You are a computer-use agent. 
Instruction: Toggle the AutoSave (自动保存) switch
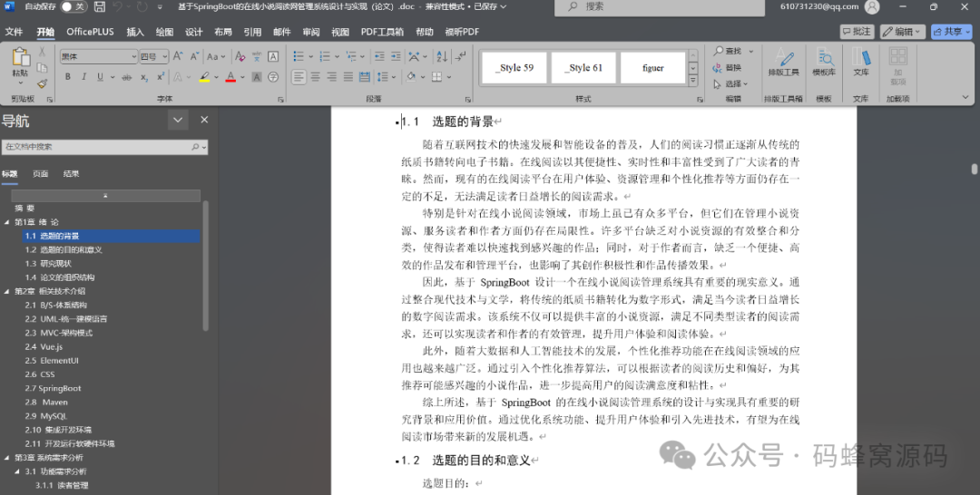pyautogui.click(x=73, y=7)
